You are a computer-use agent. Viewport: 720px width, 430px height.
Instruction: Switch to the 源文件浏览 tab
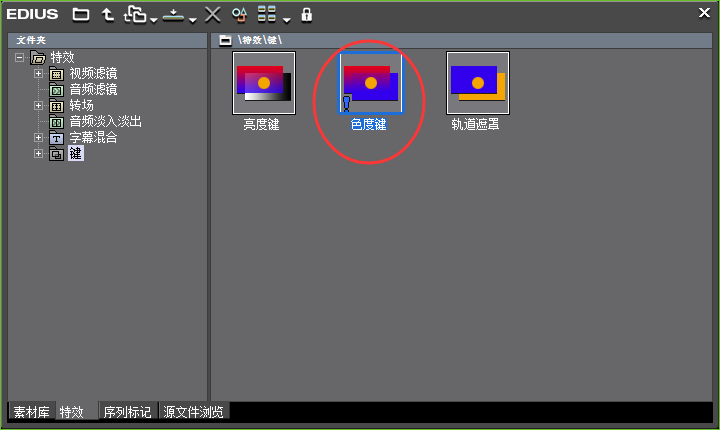tap(193, 412)
